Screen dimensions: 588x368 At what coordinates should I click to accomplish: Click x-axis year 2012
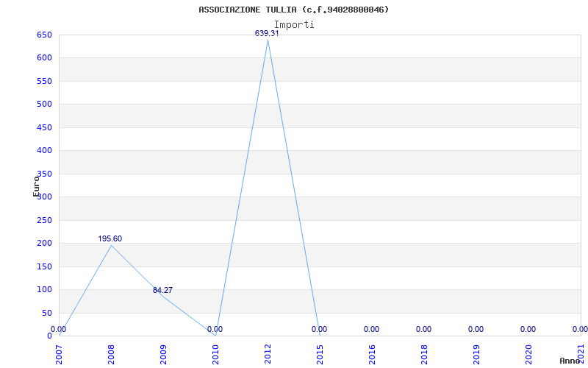(268, 355)
